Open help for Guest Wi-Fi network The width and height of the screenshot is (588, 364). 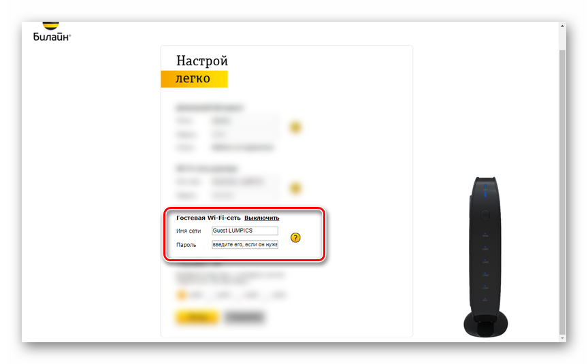295,237
